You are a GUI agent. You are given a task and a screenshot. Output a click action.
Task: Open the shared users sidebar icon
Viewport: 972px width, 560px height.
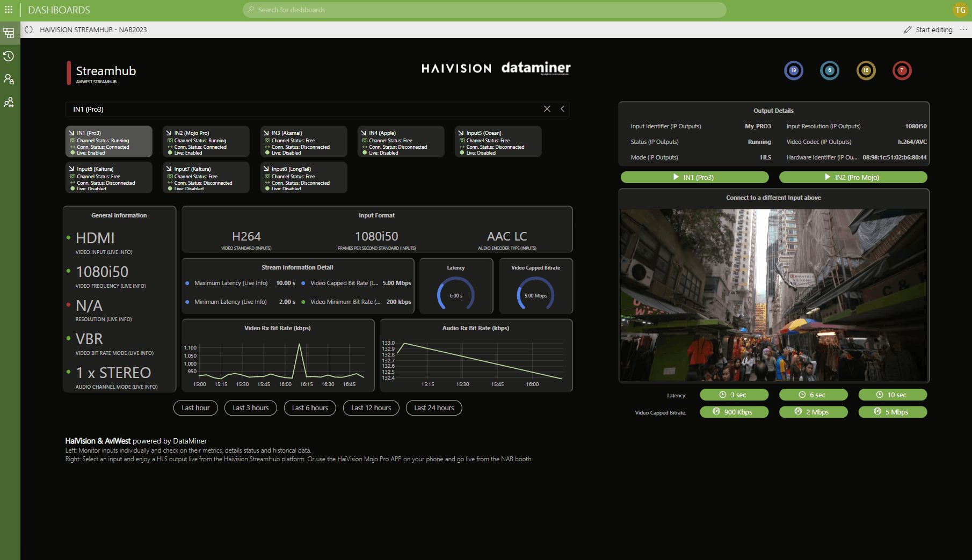pos(9,103)
